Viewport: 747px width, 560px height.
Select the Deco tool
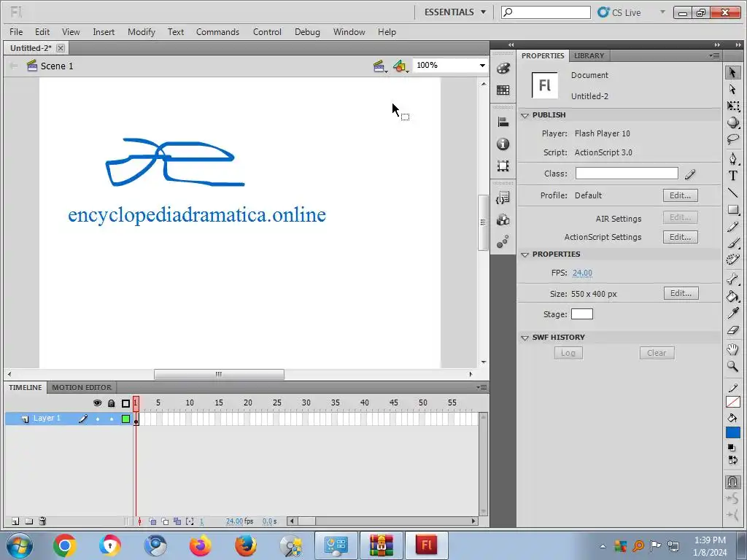coord(732,260)
